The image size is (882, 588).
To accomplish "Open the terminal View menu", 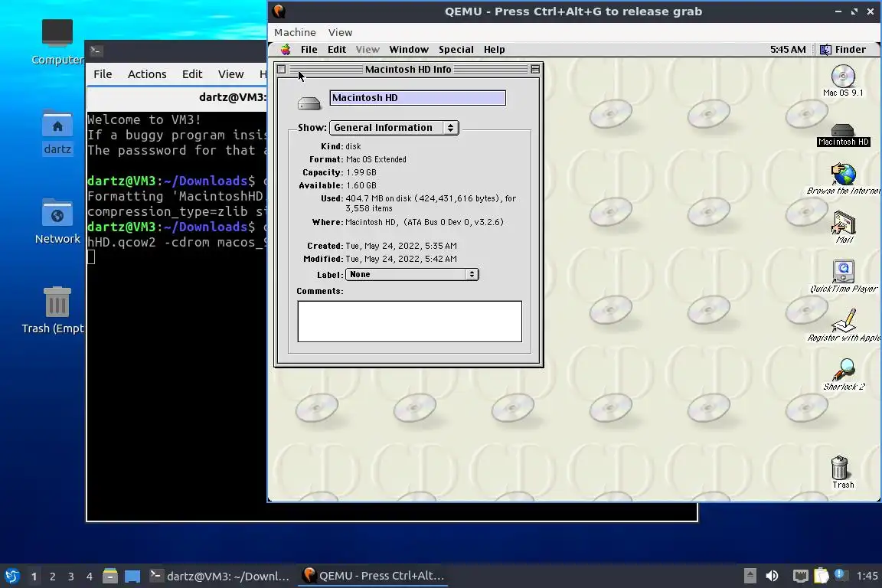I will (x=230, y=74).
